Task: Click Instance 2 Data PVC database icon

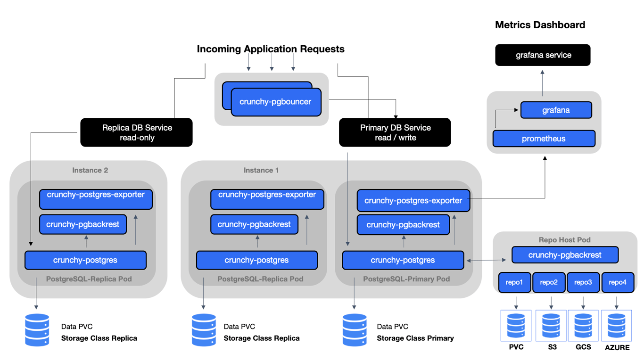Action: 37,330
